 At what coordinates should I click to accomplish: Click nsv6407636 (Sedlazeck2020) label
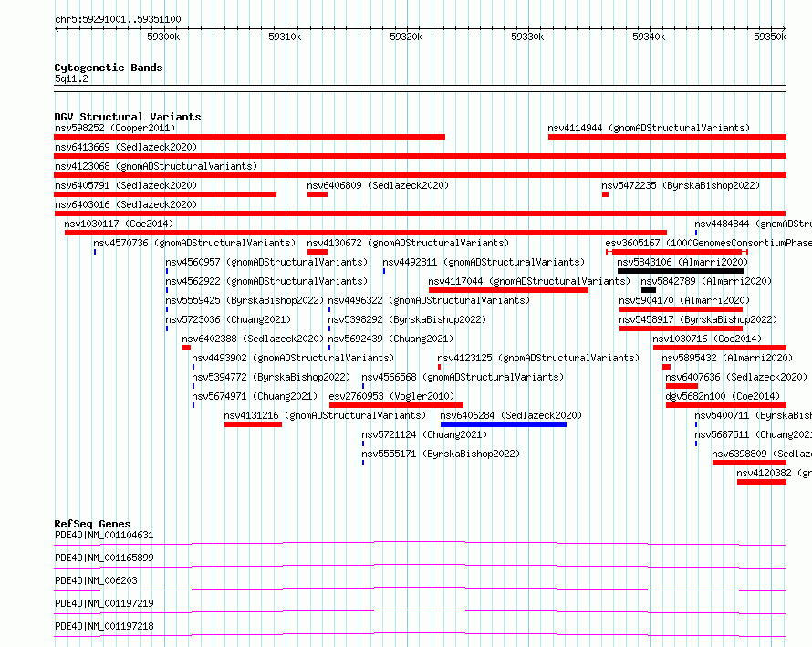click(x=736, y=377)
